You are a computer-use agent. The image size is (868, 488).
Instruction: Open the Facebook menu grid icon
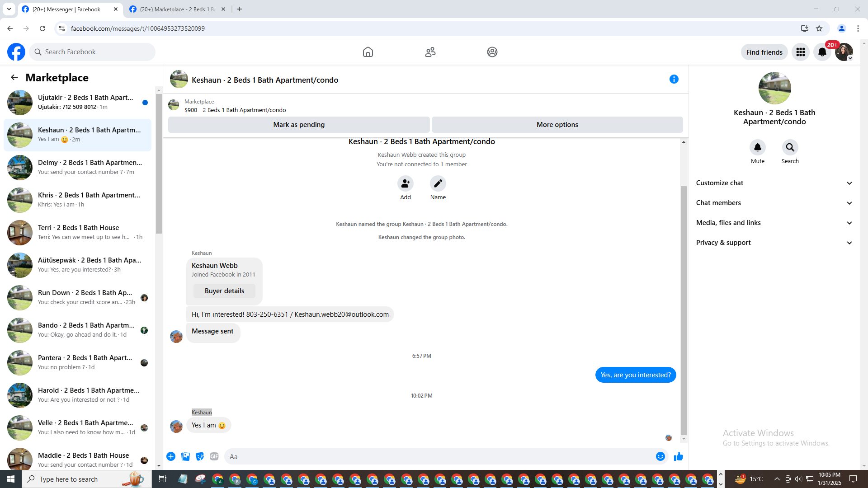(801, 52)
